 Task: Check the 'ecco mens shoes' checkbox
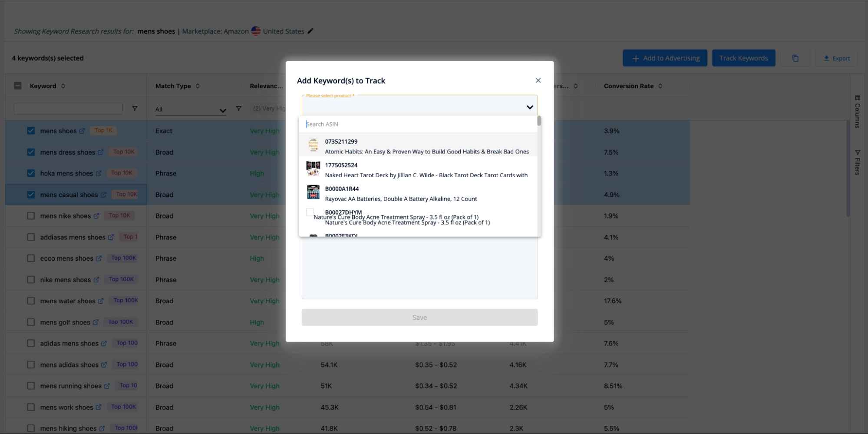[31, 258]
